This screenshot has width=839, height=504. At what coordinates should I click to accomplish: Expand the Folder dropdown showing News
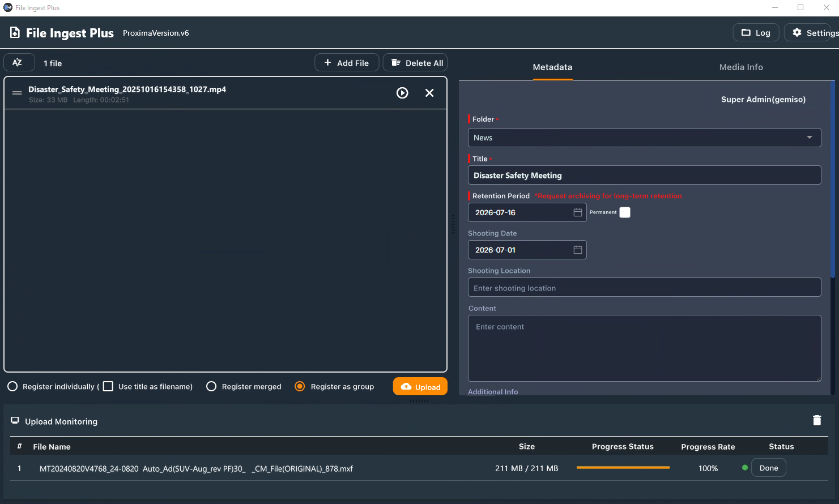644,138
